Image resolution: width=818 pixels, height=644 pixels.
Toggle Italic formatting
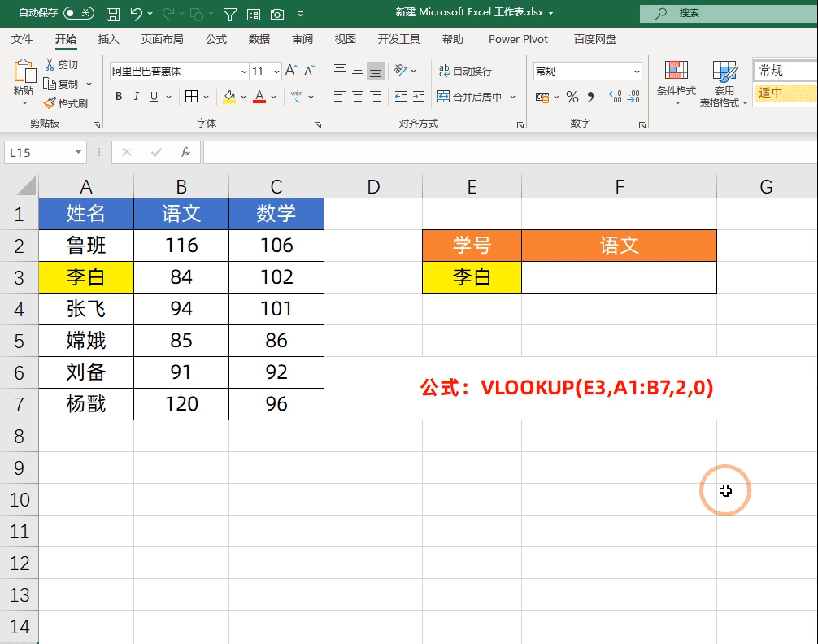[x=137, y=97]
